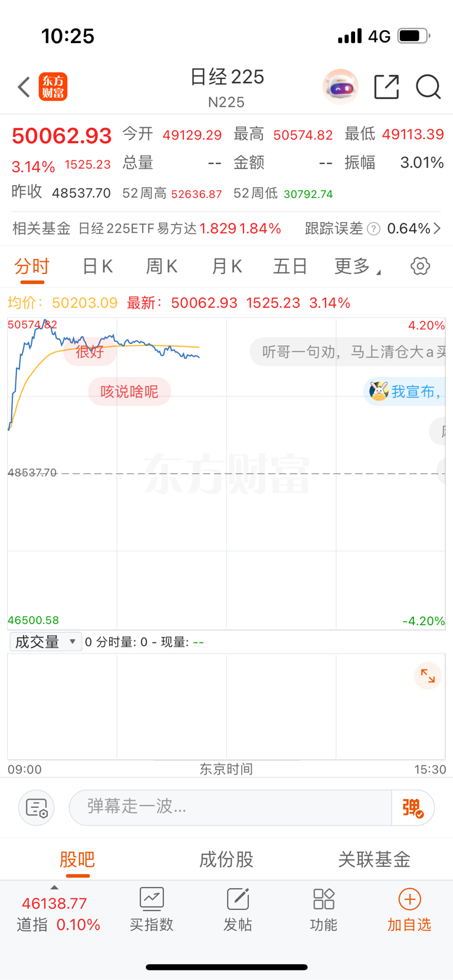This screenshot has height=980, width=453.
Task: Add index to watchlist (加自选)
Action: point(409,910)
